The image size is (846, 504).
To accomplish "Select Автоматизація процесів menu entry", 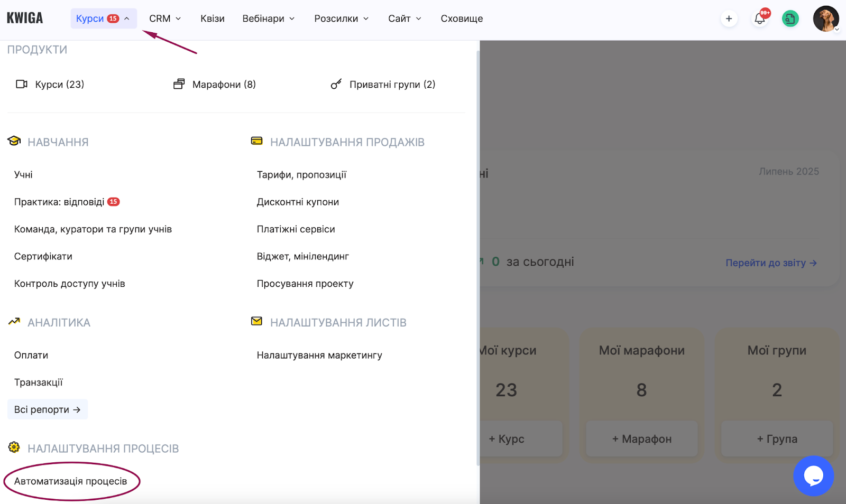I will [x=71, y=481].
